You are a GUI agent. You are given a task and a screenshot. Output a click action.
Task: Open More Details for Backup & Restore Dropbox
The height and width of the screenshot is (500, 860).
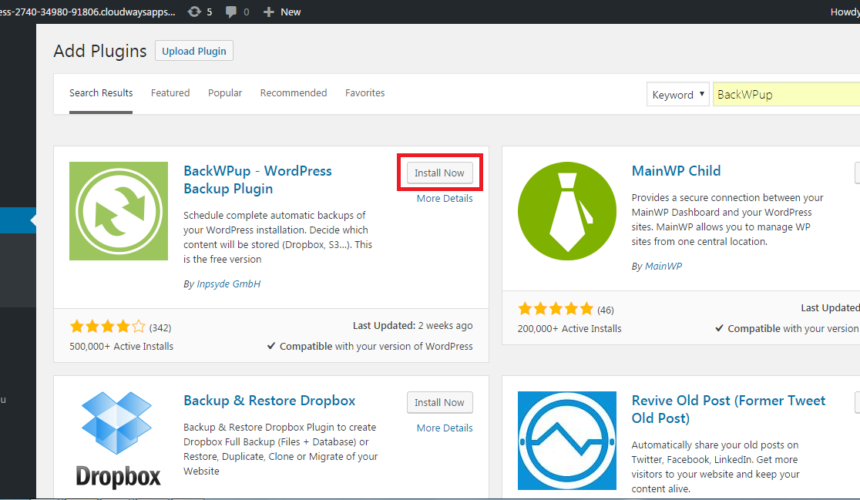pos(444,428)
